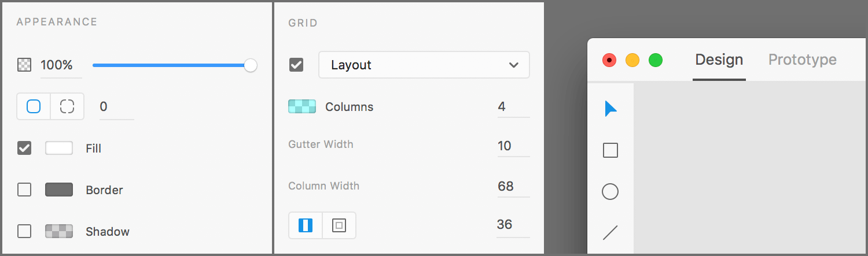
Task: Click the opacity slider handle
Action: [251, 65]
